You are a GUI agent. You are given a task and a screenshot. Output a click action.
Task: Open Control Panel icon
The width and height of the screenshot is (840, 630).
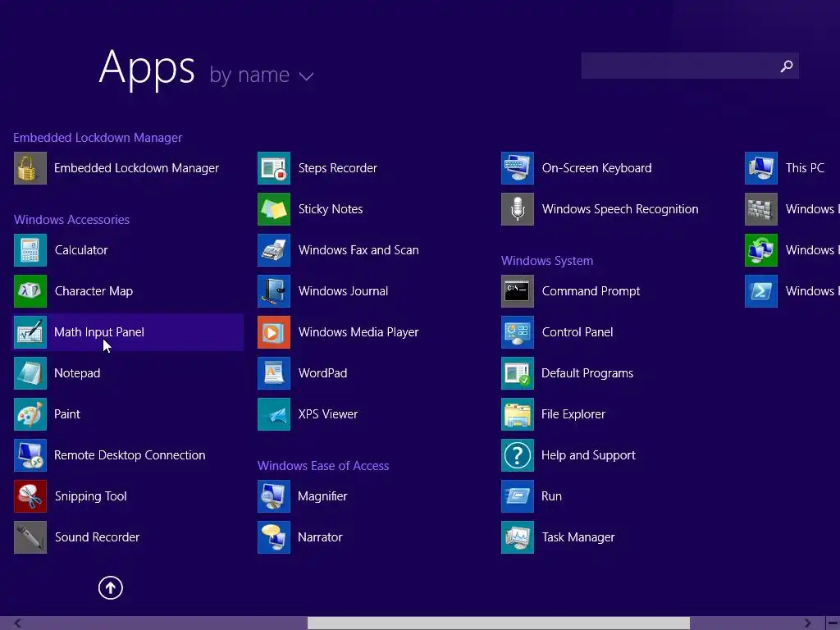point(518,332)
